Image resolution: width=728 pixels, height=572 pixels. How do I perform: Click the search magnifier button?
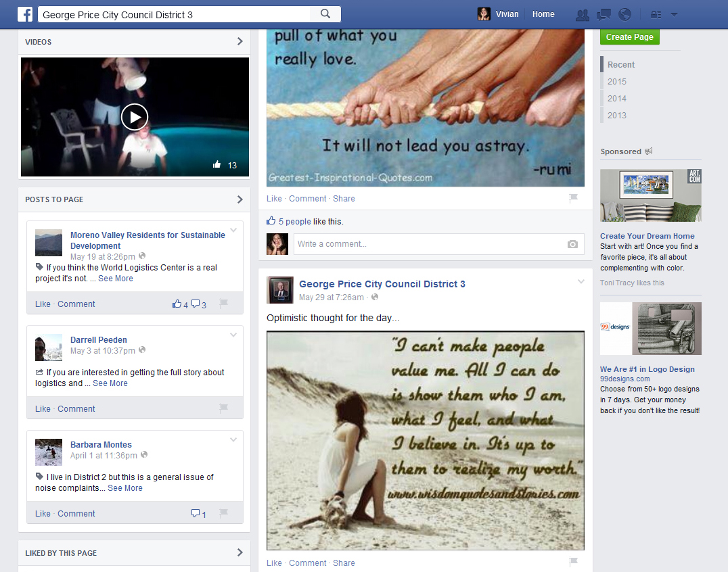coord(325,14)
